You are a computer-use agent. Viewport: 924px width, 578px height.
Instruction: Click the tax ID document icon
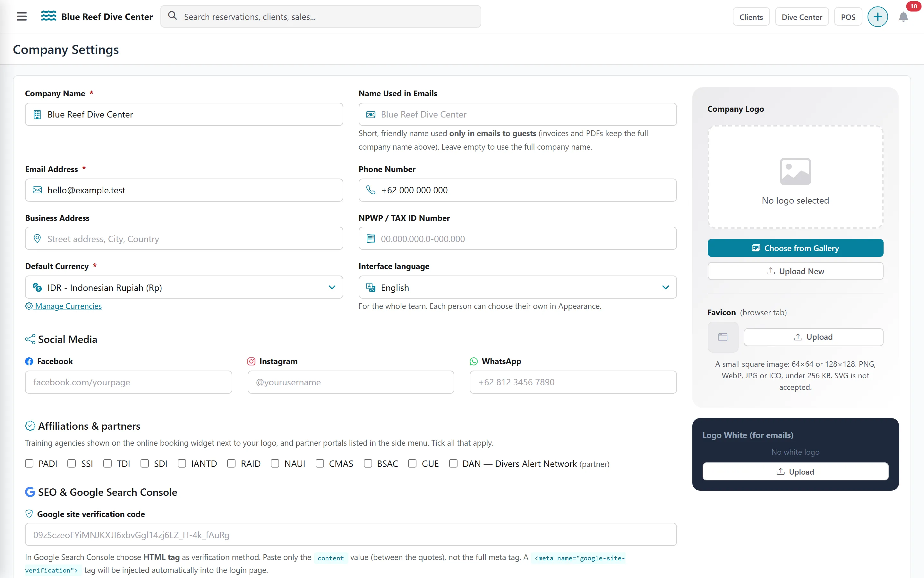pyautogui.click(x=371, y=239)
